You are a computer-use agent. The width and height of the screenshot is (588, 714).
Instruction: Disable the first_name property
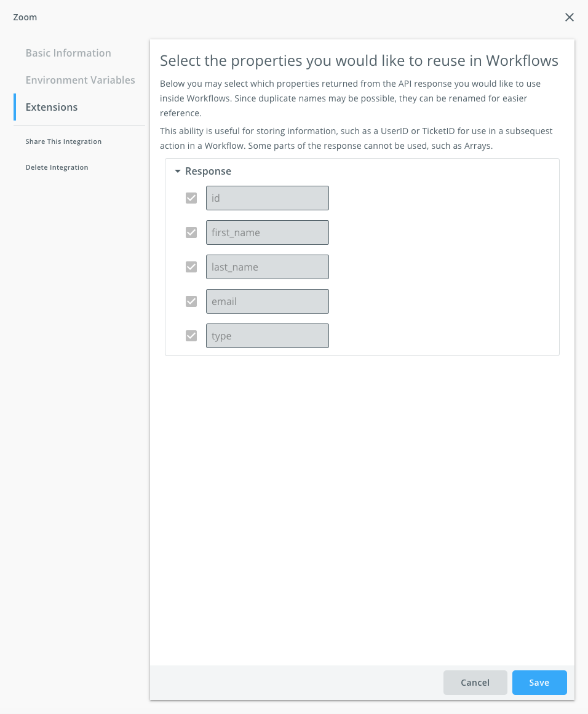click(x=191, y=232)
